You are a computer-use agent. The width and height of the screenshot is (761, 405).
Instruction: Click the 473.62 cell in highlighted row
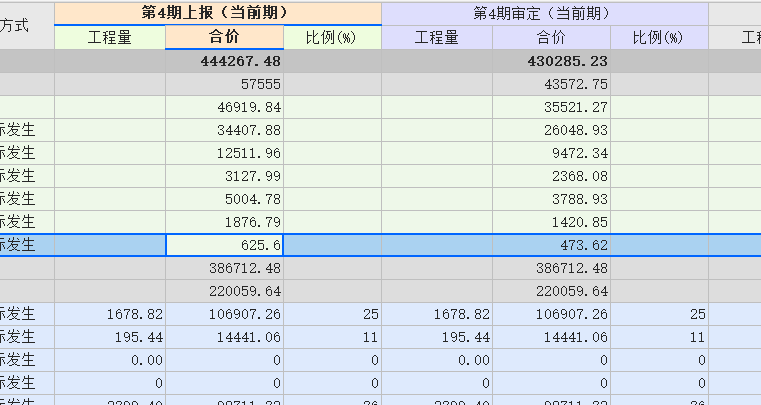[551, 245]
